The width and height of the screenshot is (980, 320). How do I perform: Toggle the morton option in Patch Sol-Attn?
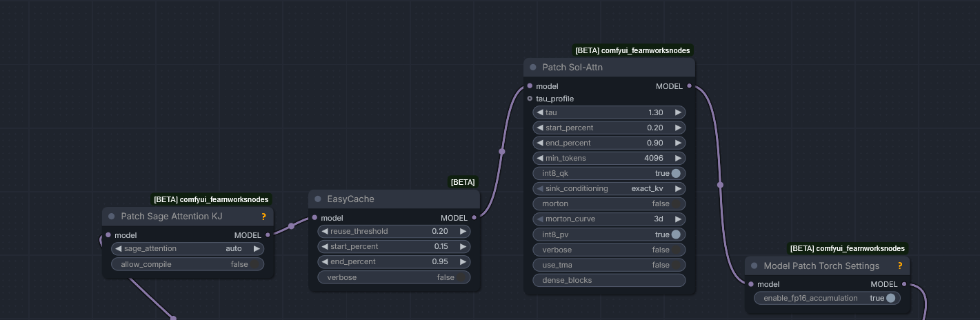point(610,203)
